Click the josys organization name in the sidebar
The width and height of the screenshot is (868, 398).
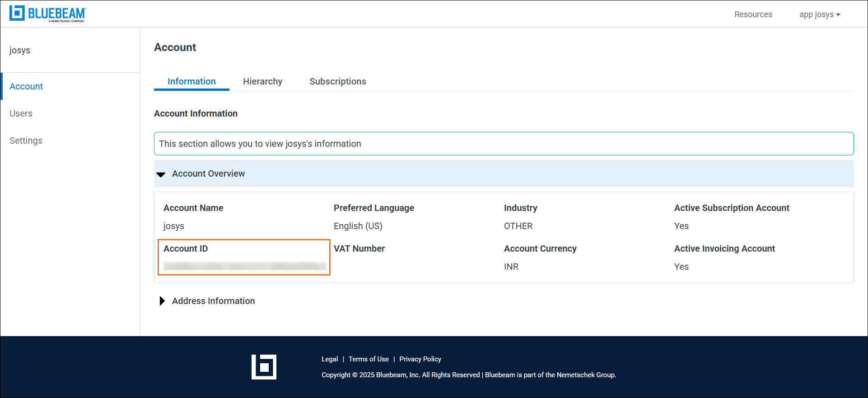click(x=20, y=50)
